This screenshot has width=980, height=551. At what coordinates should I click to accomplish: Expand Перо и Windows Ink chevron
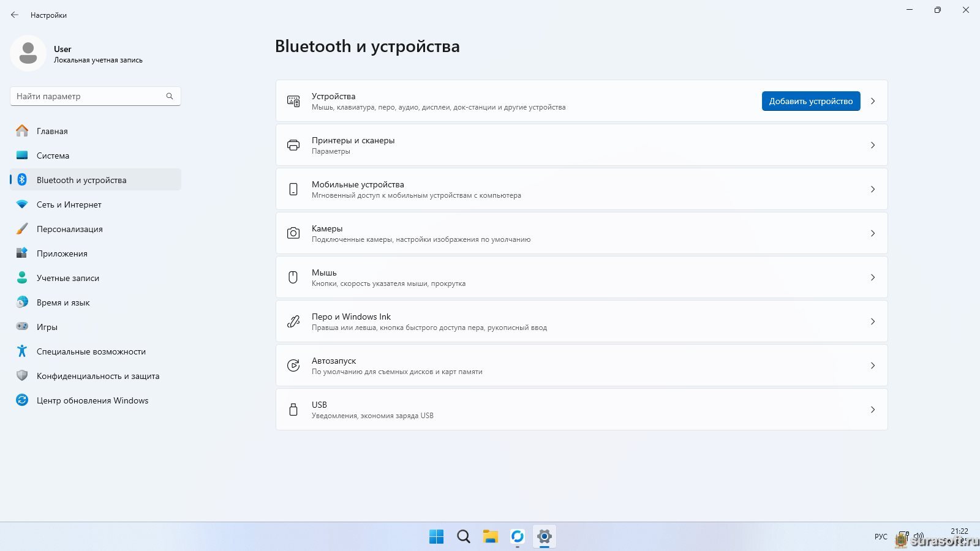tap(873, 321)
